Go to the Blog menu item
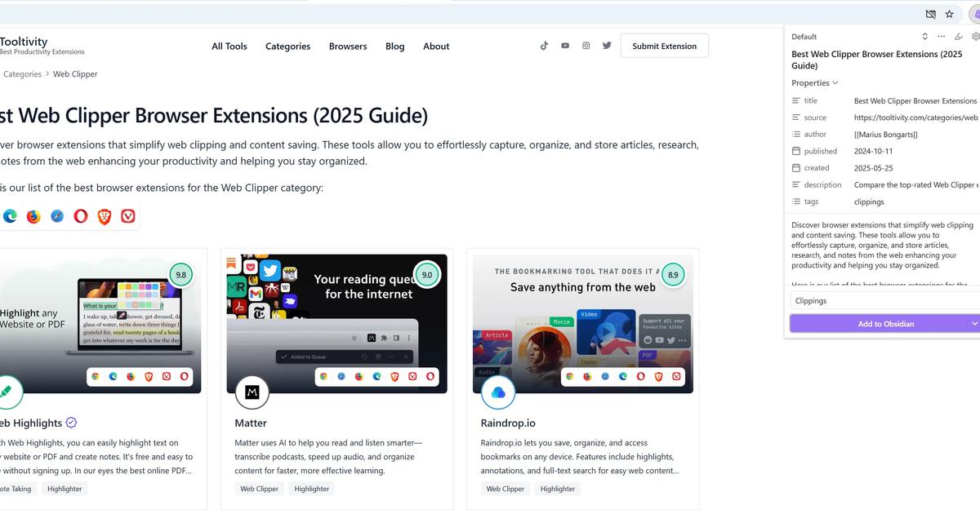This screenshot has height=514, width=980. [395, 47]
